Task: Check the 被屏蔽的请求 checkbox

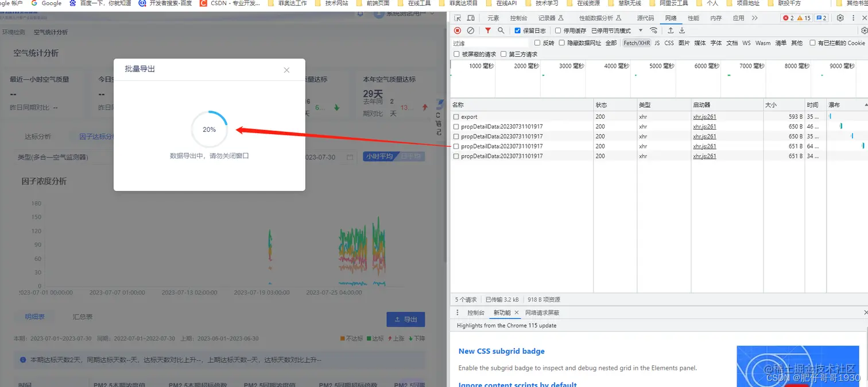Action: tap(456, 54)
